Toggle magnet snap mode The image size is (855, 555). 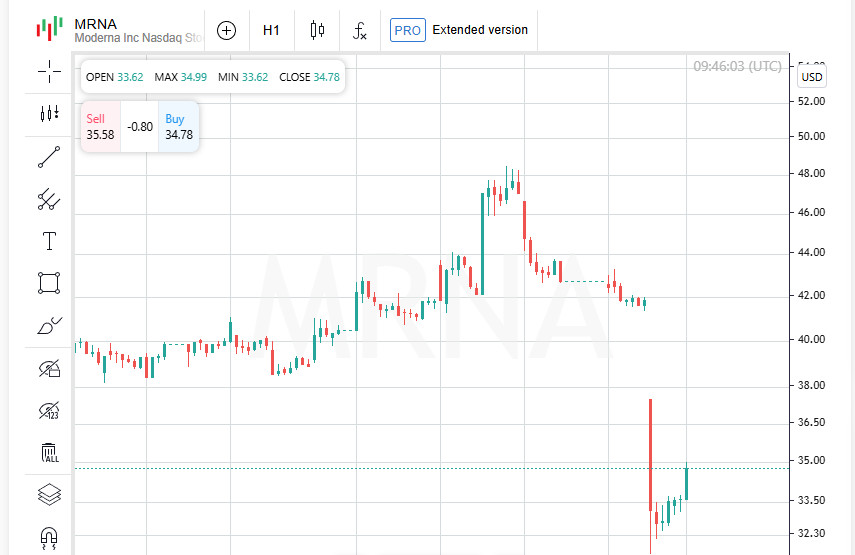(x=49, y=538)
